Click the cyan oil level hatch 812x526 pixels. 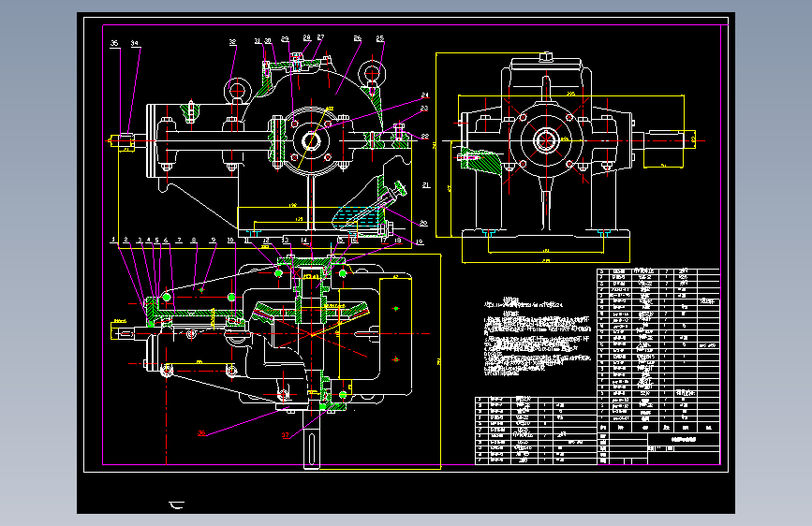pos(355,216)
